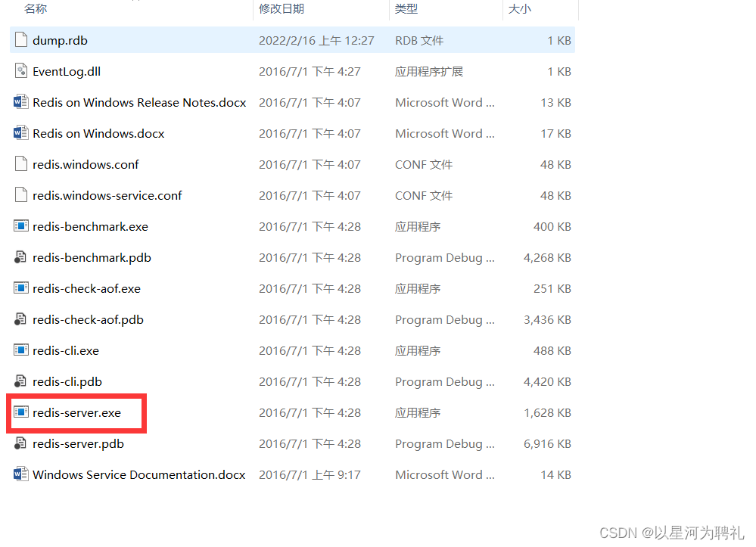The height and width of the screenshot is (547, 756).
Task: Open the highlighted redis-server.exe entry
Action: [75, 413]
